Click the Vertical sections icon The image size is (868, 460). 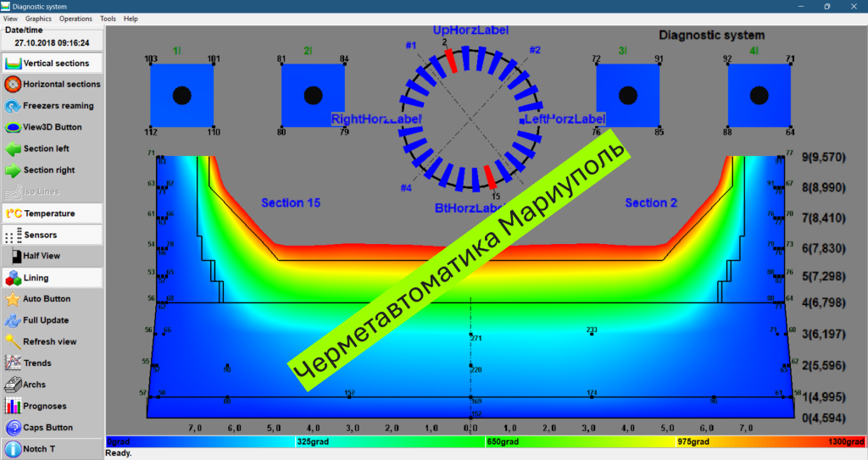pos(13,63)
